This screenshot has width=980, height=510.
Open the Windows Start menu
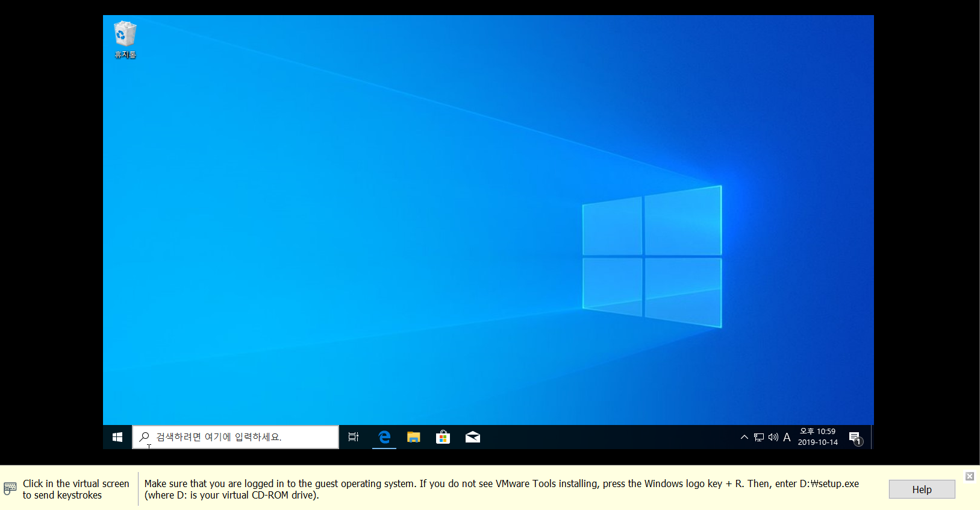[x=117, y=437]
